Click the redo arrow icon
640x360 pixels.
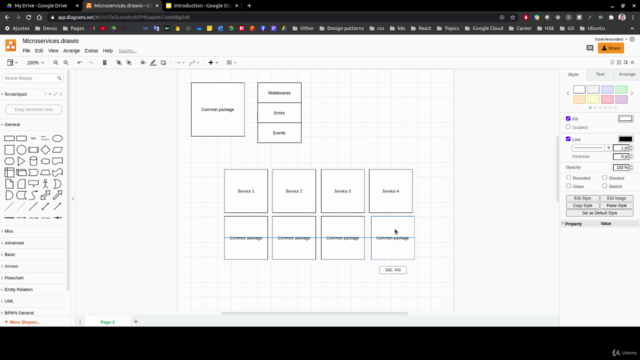(91, 63)
